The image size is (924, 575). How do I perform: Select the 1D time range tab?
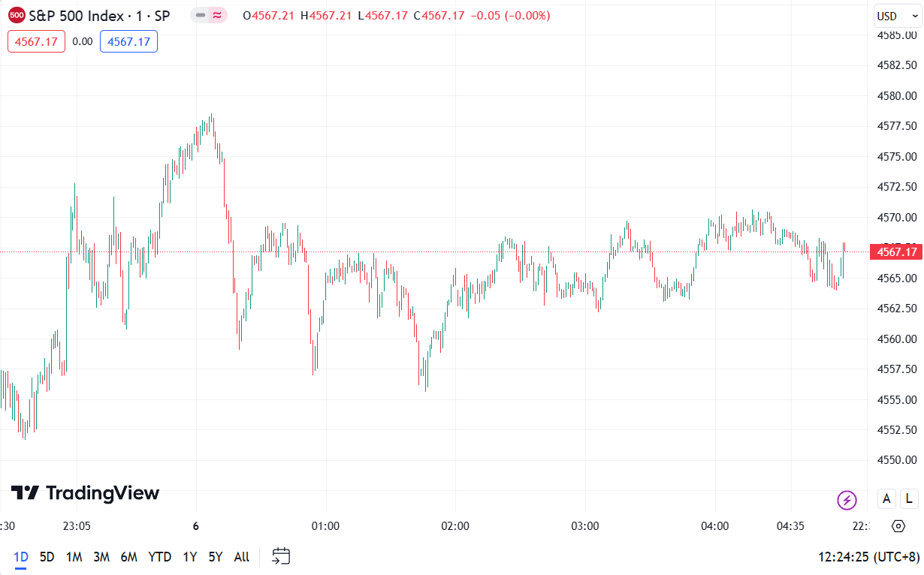coord(21,556)
